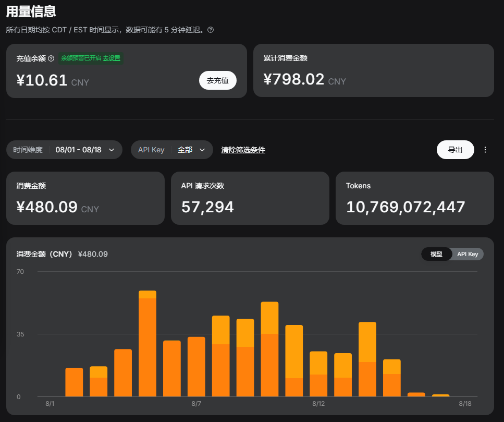
Task: Click the help icon beside the delay notice
Action: pos(211,30)
